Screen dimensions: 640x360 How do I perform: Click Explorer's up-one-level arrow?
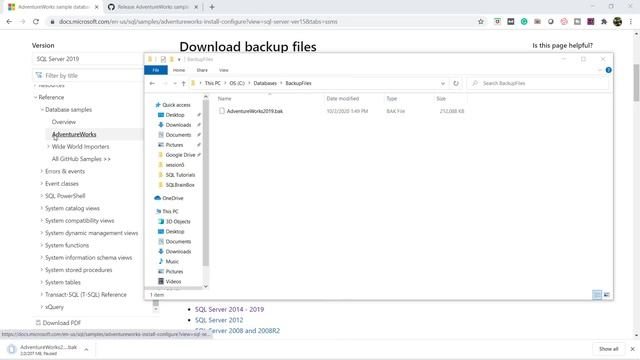click(184, 83)
